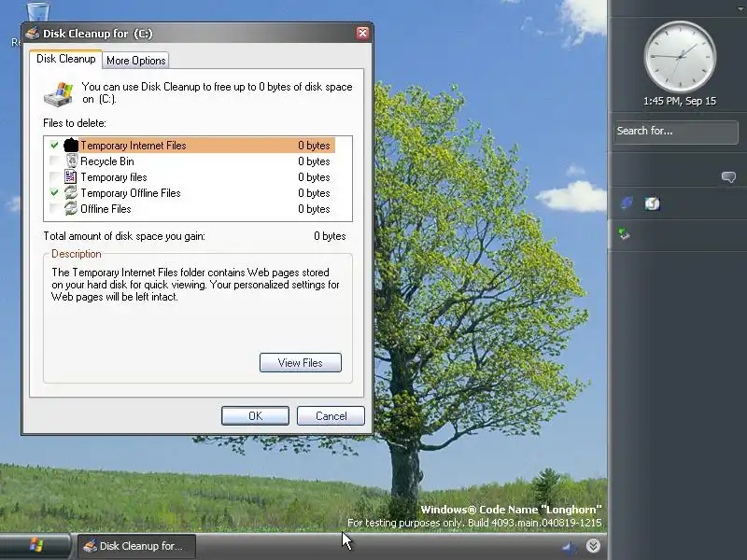
Task: Click the desktop Recycle Bin icon
Action: [36, 11]
